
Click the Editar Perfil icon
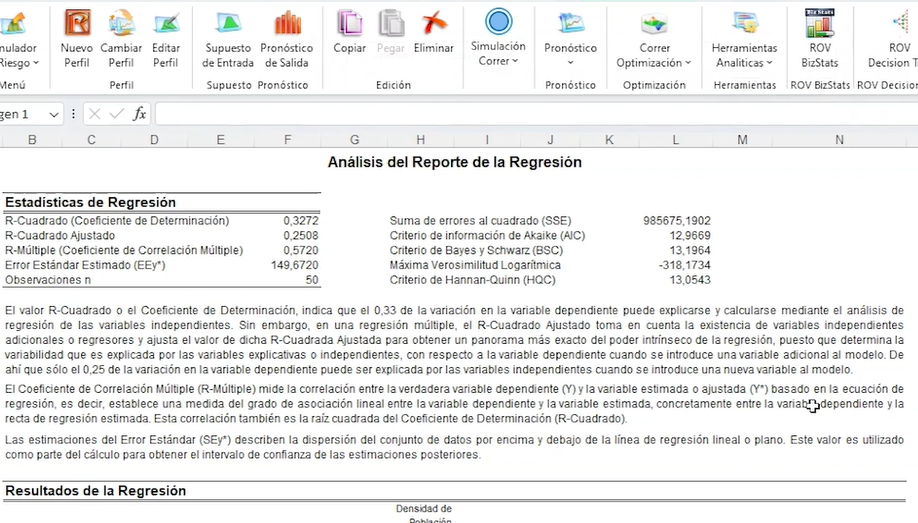166,23
